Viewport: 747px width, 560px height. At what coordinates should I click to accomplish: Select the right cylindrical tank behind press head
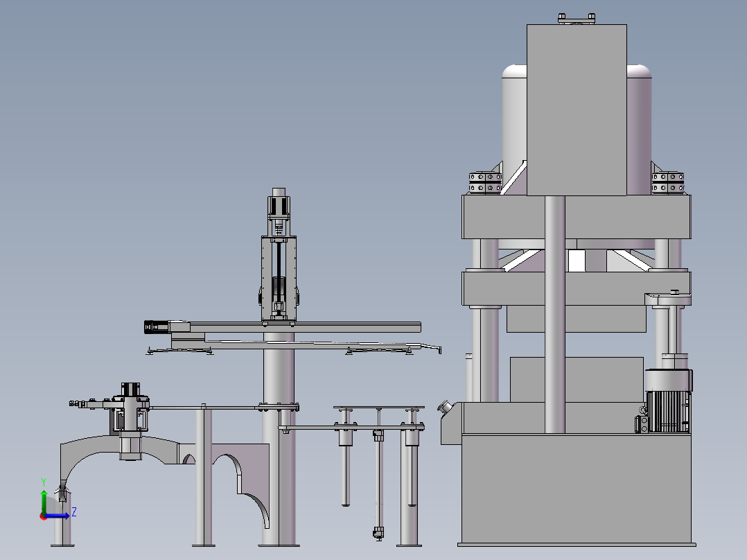(x=639, y=129)
